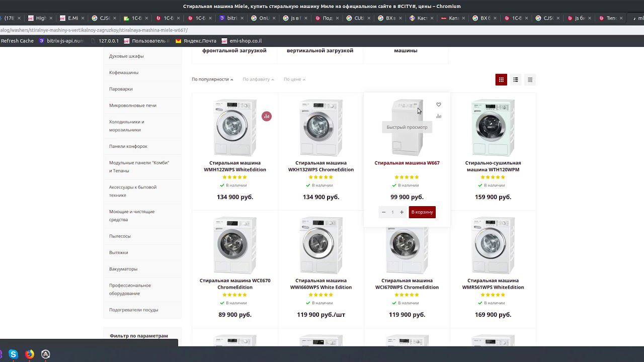Open the фронтальной загрузкой subcategory tile
Screen dimensions: 644x362
[234, 50]
